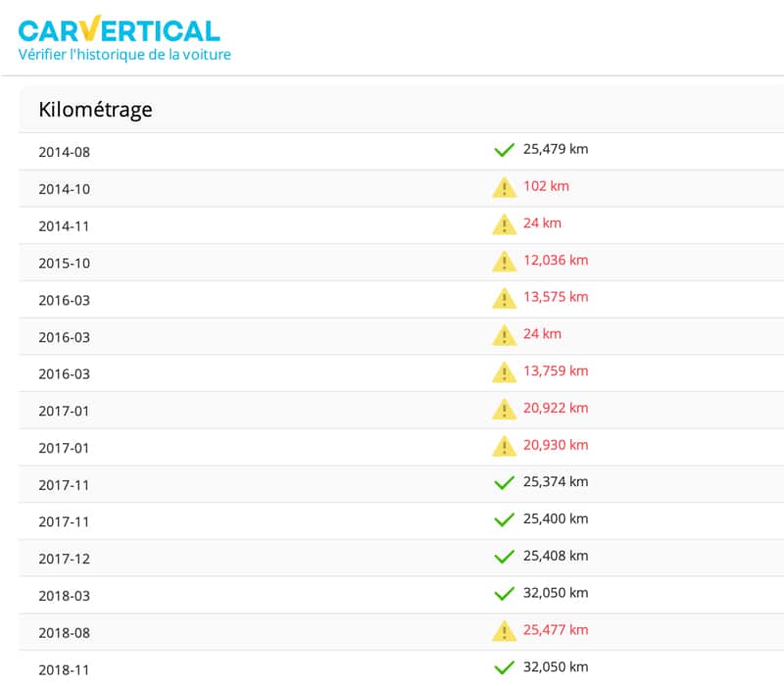
Task: Click the warning icon next to 12,036 km
Action: coord(504,262)
